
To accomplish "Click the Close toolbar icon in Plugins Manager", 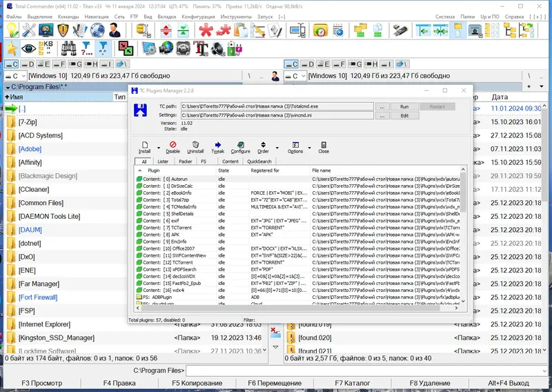I will click(324, 147).
